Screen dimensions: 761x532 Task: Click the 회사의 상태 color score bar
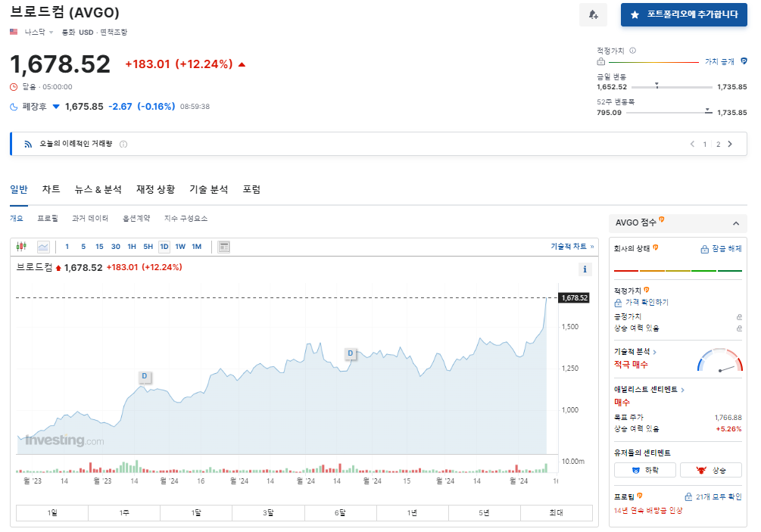coord(678,271)
